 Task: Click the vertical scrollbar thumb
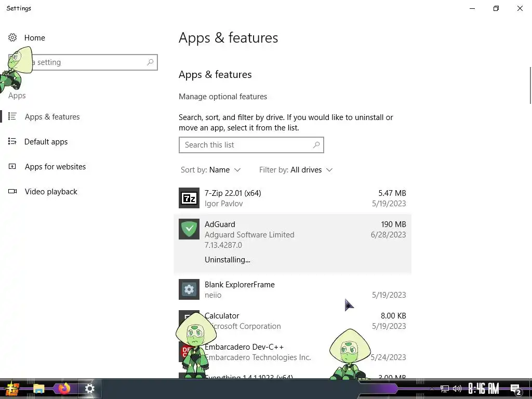point(530,86)
